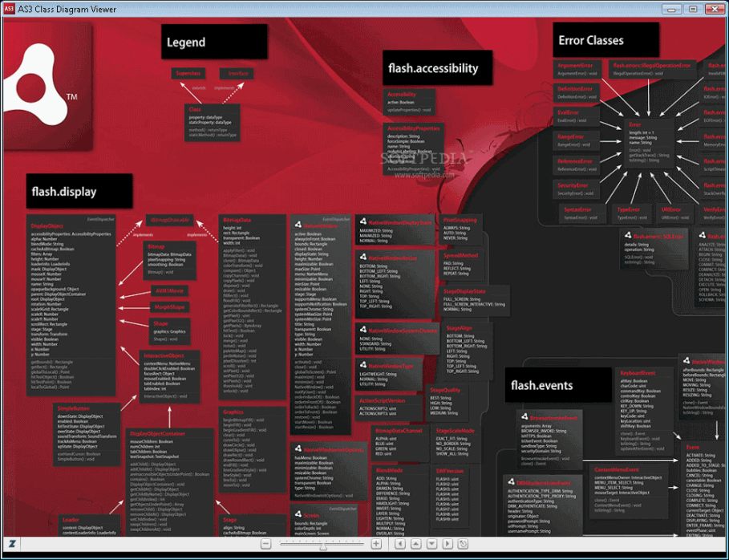The height and width of the screenshot is (560, 729).
Task: Click the flash.display section heading
Action: [x=79, y=191]
